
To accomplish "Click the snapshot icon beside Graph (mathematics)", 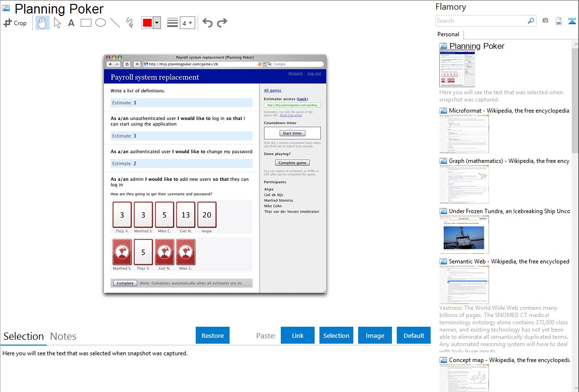I will 444,161.
